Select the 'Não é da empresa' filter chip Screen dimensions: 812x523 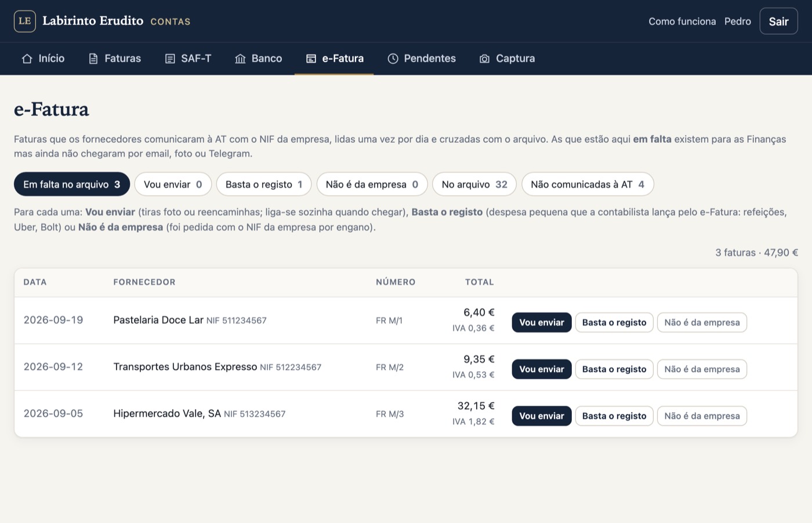pos(372,185)
